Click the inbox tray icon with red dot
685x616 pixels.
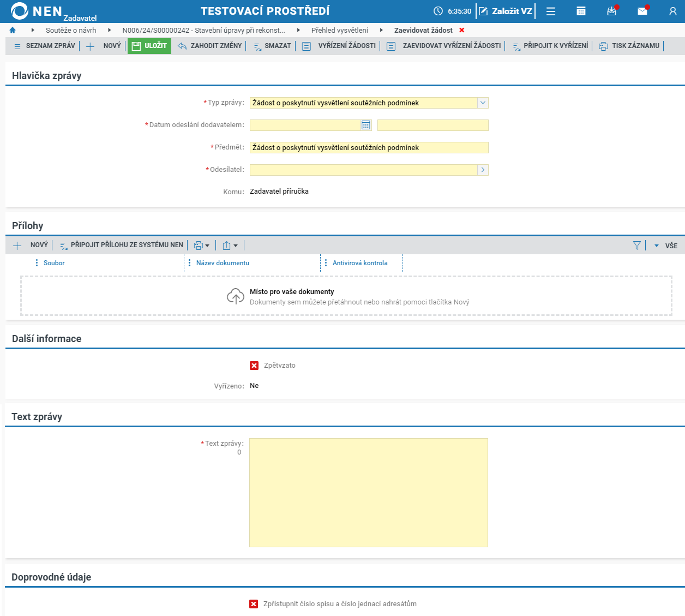click(612, 11)
